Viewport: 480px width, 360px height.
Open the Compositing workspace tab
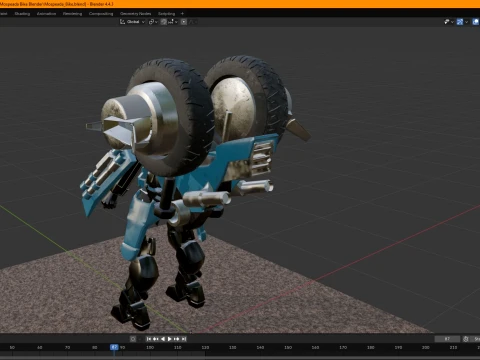click(x=101, y=14)
